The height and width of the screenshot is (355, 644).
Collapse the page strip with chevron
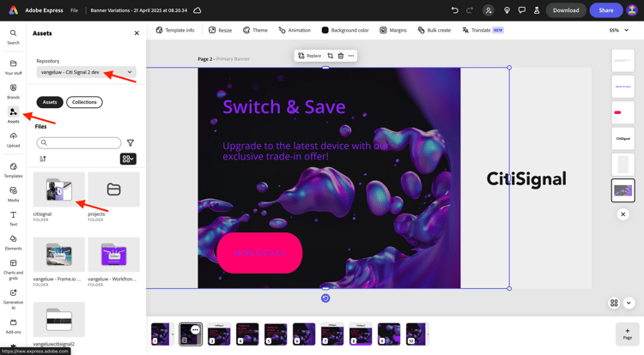coord(629,303)
